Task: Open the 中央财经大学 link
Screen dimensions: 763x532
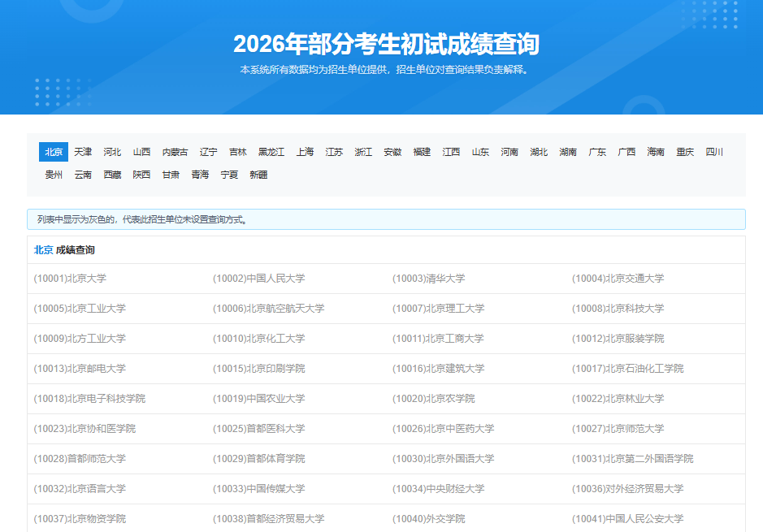Action: [x=440, y=488]
